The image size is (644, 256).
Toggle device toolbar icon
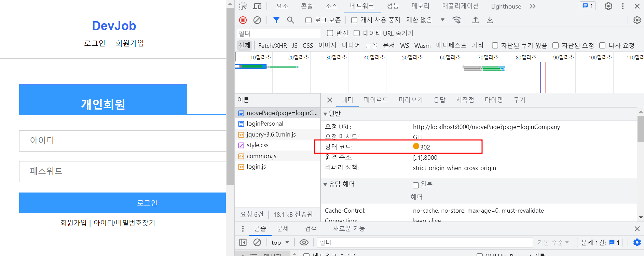257,6
